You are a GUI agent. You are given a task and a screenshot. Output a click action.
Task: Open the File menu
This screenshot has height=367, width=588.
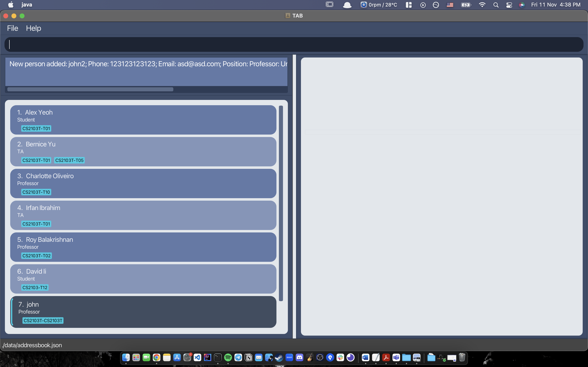[13, 28]
